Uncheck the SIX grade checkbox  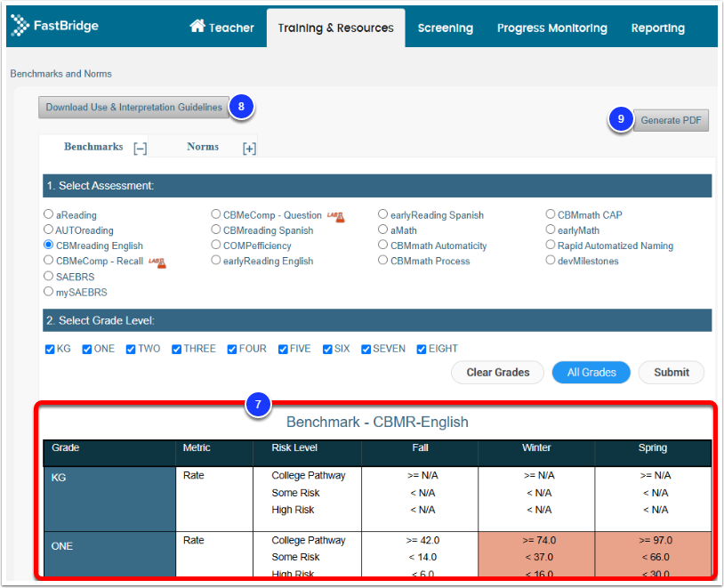tap(327, 350)
